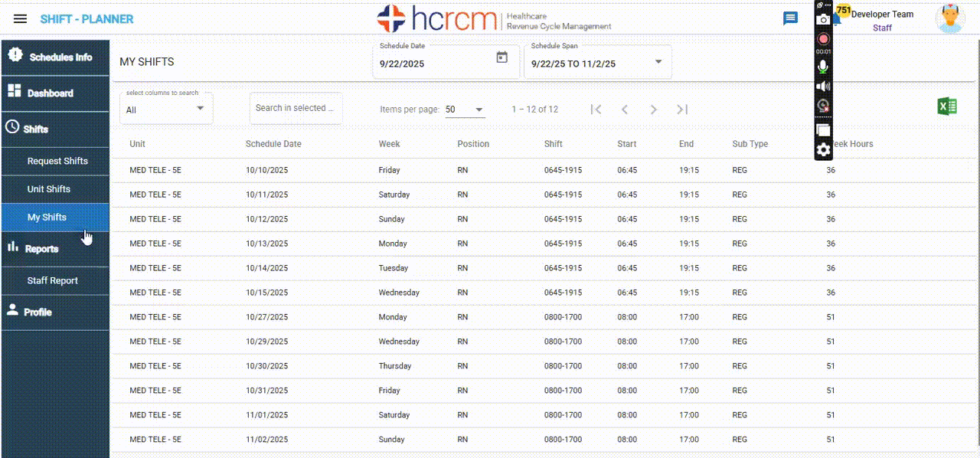Screen dimensions: 980x458
Task: Click the Search in selected columns field
Action: coord(296,109)
